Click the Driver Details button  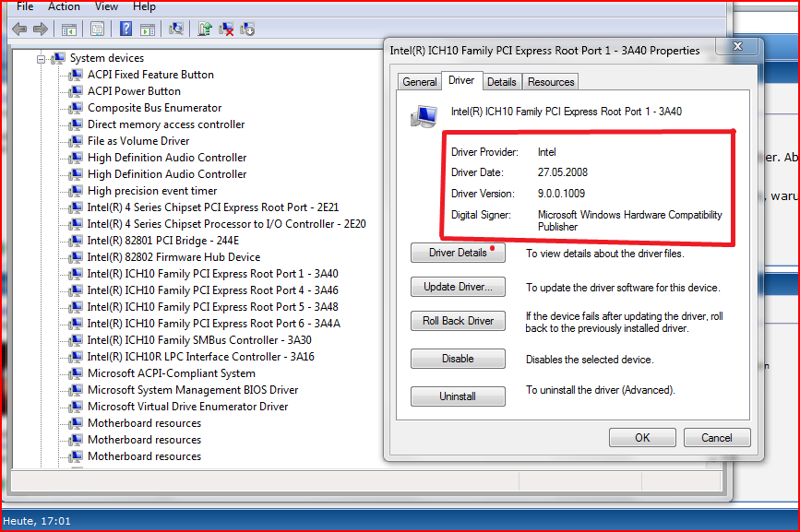458,253
